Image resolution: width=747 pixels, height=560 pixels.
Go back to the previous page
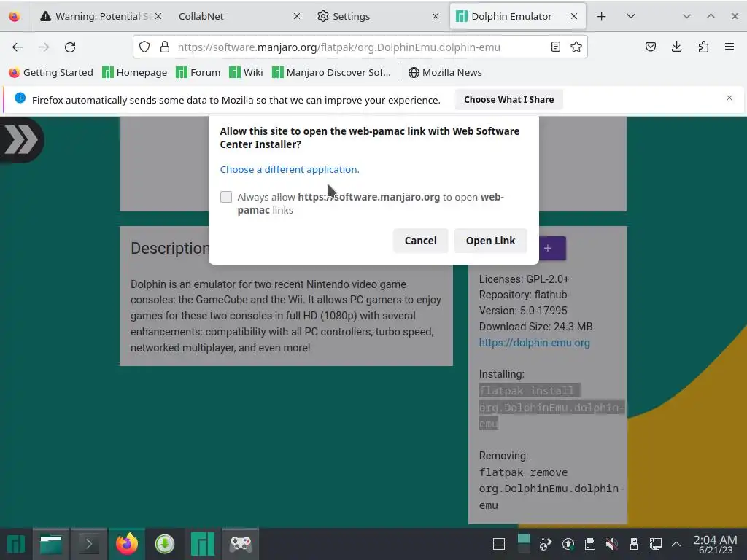(x=18, y=47)
